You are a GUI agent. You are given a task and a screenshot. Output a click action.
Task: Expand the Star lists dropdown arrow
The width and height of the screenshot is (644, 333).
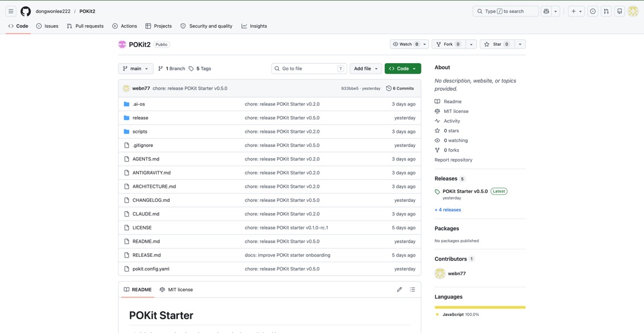point(520,44)
